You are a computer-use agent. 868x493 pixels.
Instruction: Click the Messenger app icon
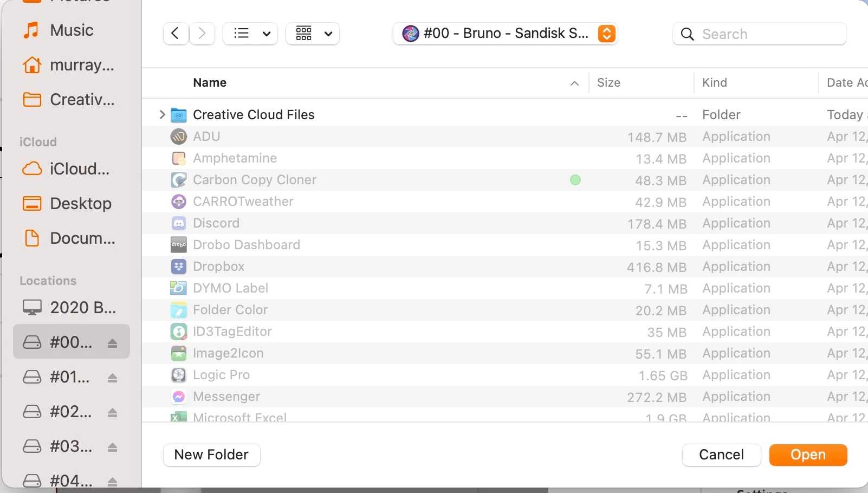(179, 397)
